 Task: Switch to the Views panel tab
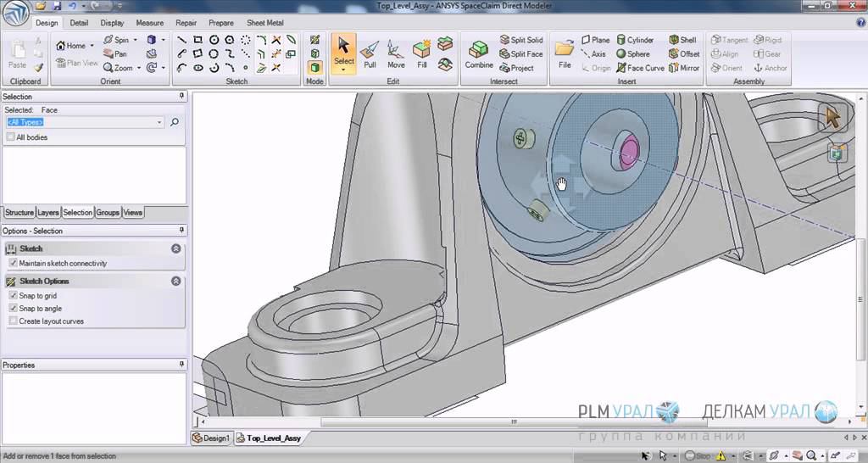[133, 212]
